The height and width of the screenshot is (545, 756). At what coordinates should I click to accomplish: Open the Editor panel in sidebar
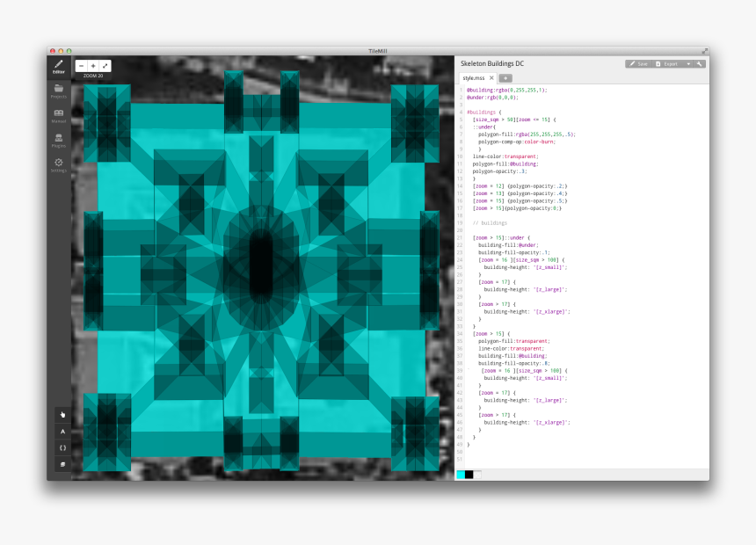click(x=59, y=66)
